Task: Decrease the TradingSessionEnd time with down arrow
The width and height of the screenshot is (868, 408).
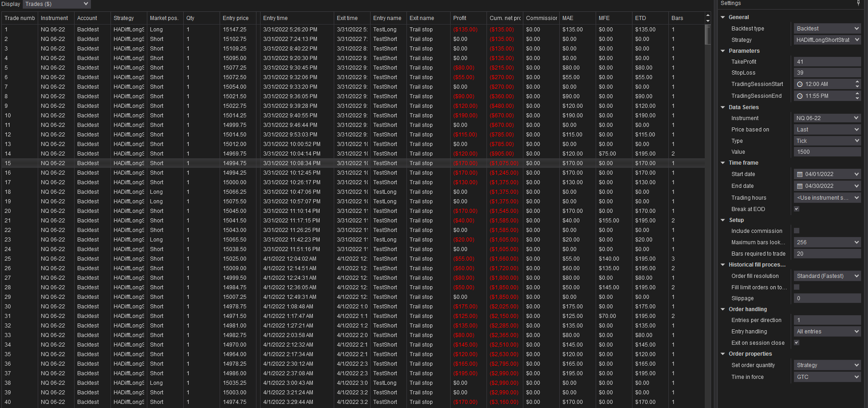Action: pyautogui.click(x=857, y=98)
